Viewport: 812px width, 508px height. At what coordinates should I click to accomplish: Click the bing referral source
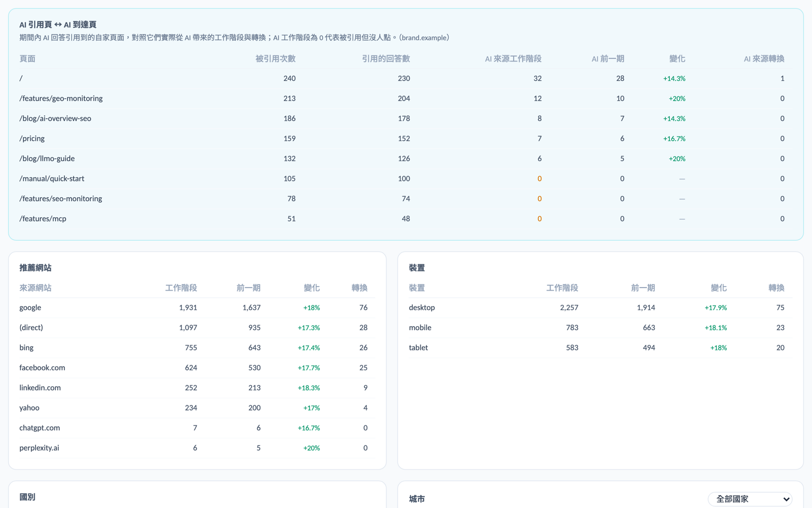tap(197, 347)
